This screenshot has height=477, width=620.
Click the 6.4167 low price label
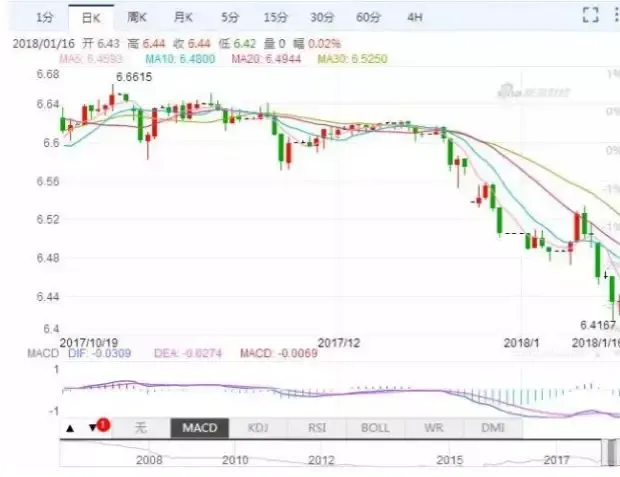point(598,325)
